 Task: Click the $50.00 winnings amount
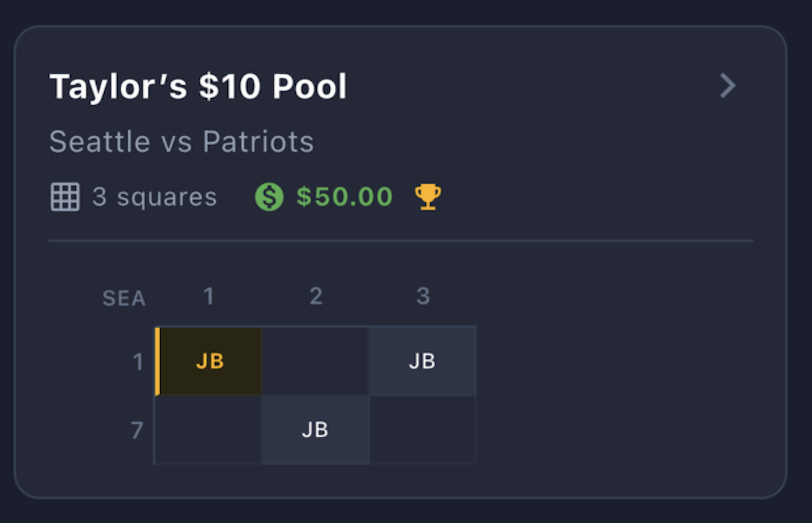[344, 197]
